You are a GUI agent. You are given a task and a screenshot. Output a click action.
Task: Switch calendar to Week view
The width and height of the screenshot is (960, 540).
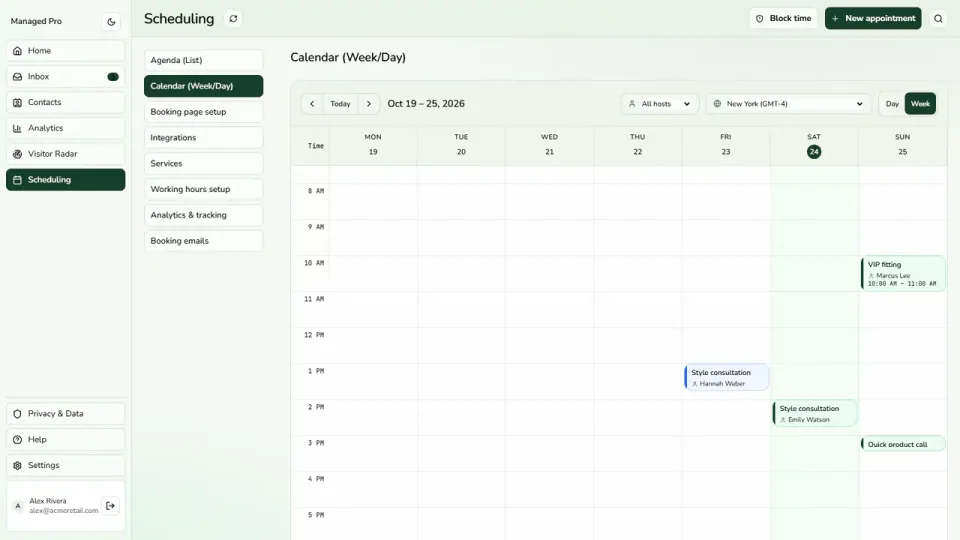(920, 103)
